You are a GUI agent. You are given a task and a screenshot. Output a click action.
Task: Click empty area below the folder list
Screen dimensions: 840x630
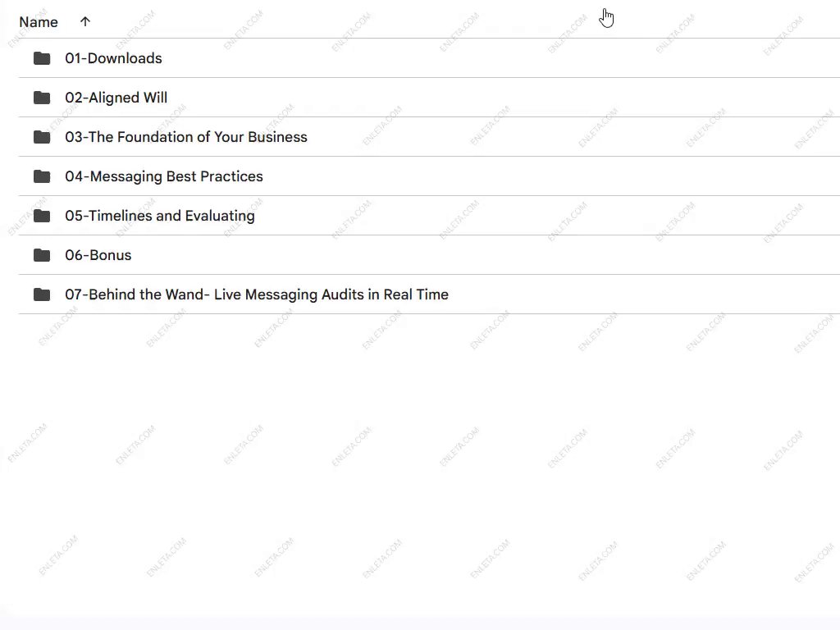(420, 459)
